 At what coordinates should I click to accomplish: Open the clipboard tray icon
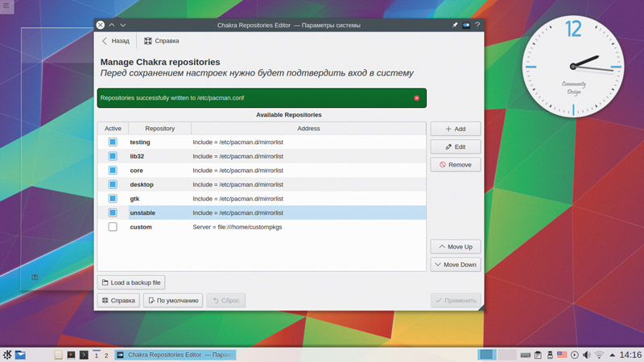538,355
